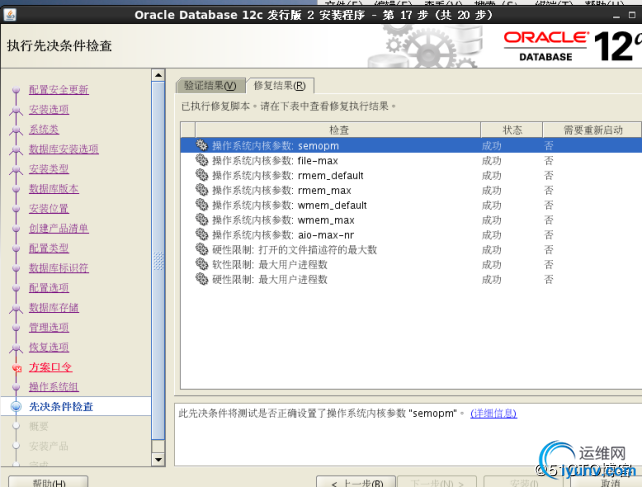This screenshot has height=487, width=642.
Task: Maximize the Oracle installer window
Action: tap(632, 15)
